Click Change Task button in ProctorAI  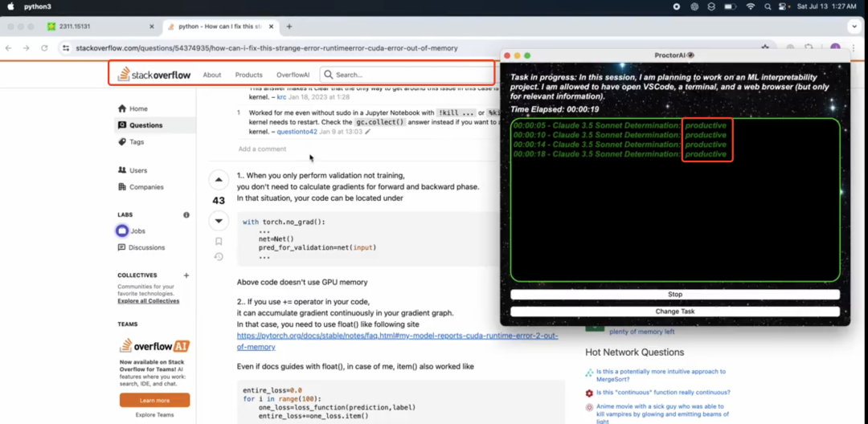[675, 312]
